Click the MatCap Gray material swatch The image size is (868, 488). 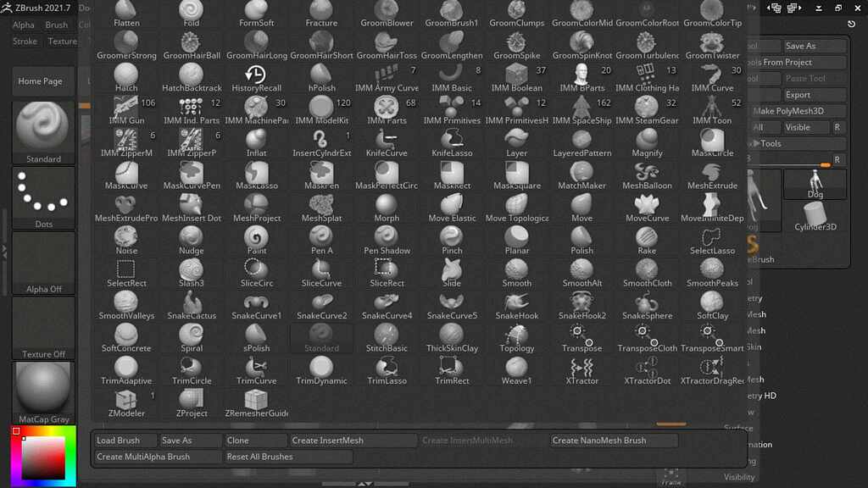(x=42, y=390)
